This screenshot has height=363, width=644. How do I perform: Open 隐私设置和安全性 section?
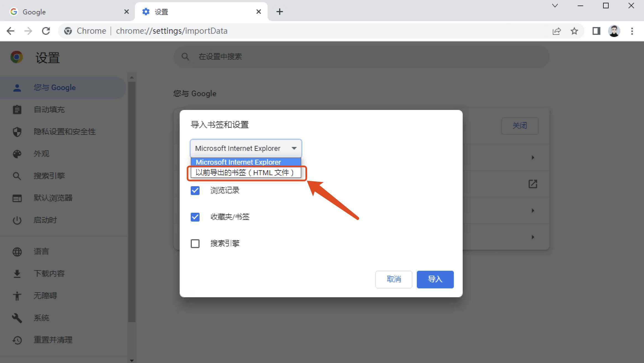click(63, 132)
